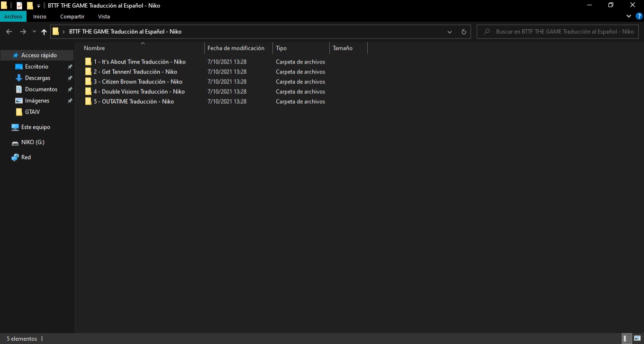The width and height of the screenshot is (644, 344).
Task: Click the '5 elementos' status bar text
Action: coord(22,339)
